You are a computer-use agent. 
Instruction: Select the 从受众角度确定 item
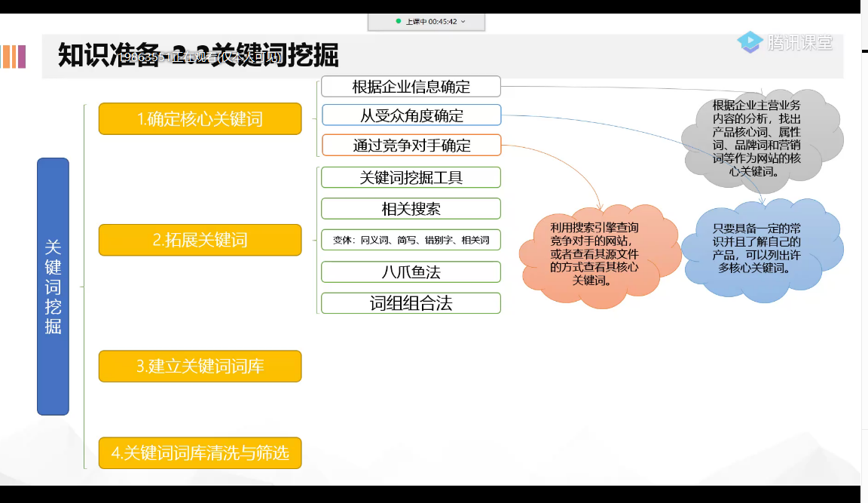411,115
